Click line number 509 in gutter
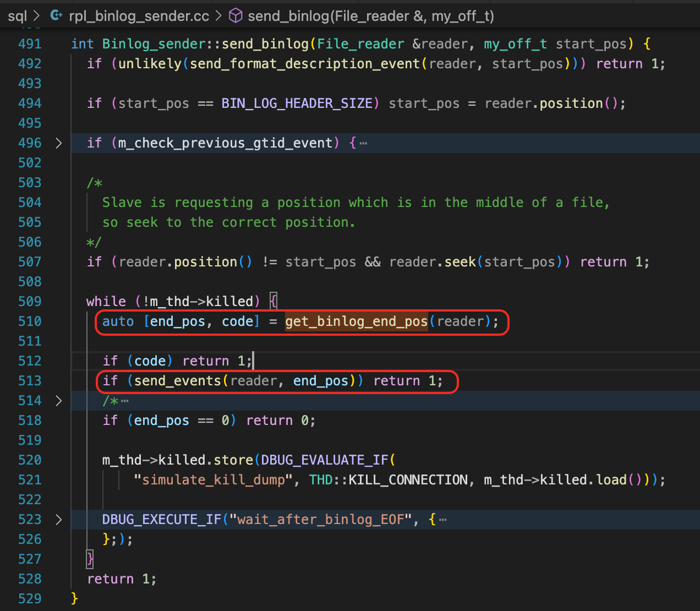Image resolution: width=700 pixels, height=611 pixels. tap(30, 302)
